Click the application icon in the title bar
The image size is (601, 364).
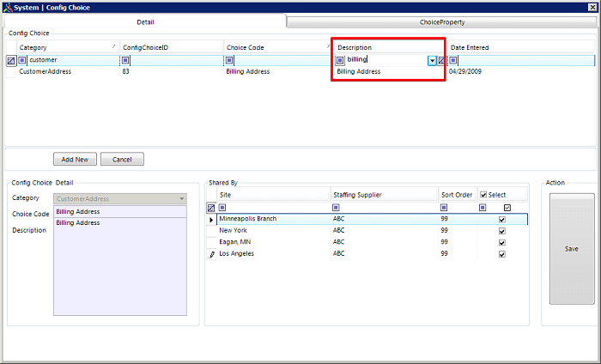7,7
